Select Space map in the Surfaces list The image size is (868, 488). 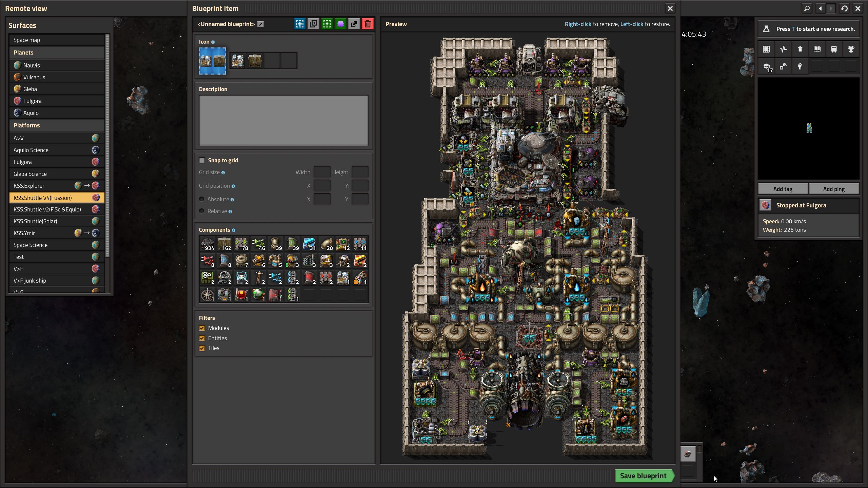click(x=57, y=40)
